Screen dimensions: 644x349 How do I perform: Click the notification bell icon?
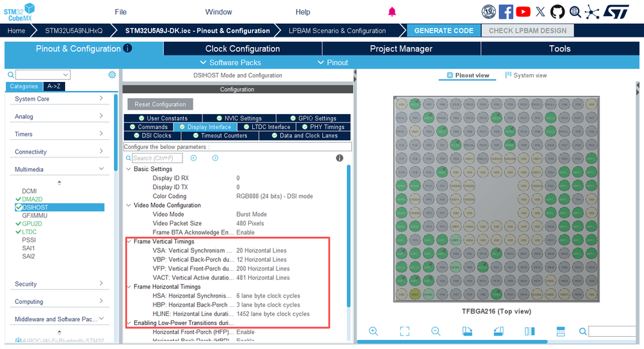tap(392, 12)
